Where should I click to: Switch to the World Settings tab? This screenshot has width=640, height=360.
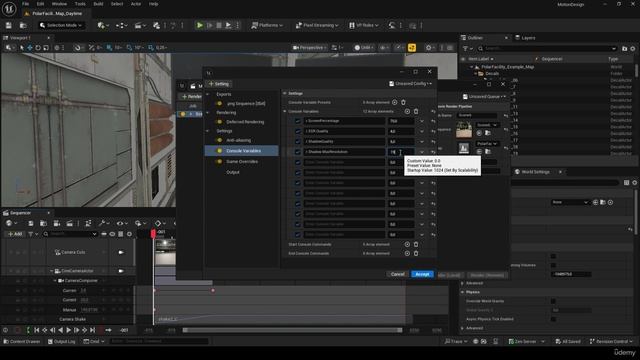pyautogui.click(x=535, y=172)
